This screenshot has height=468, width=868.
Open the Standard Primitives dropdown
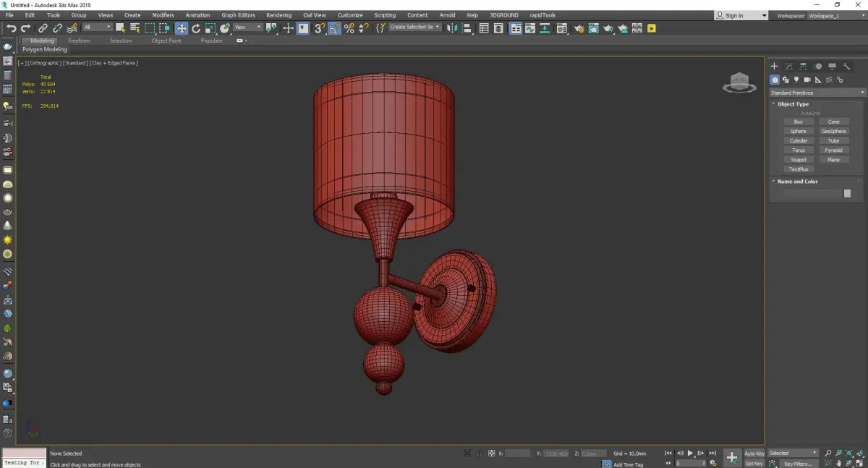point(817,93)
